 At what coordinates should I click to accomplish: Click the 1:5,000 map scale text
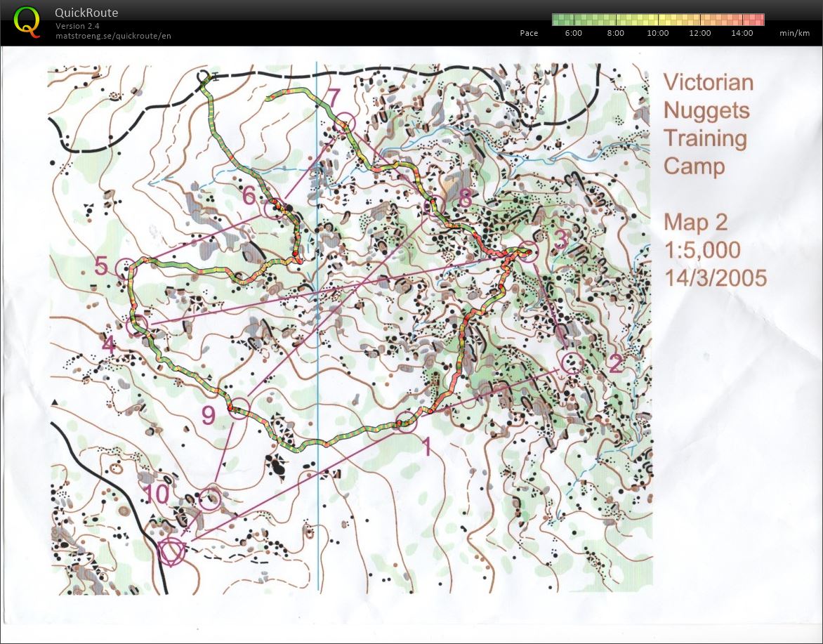702,250
